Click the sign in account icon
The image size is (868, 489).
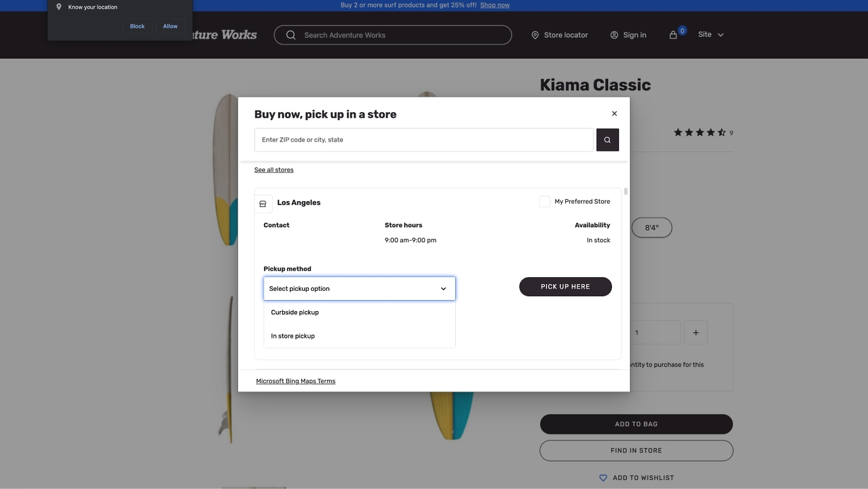614,35
